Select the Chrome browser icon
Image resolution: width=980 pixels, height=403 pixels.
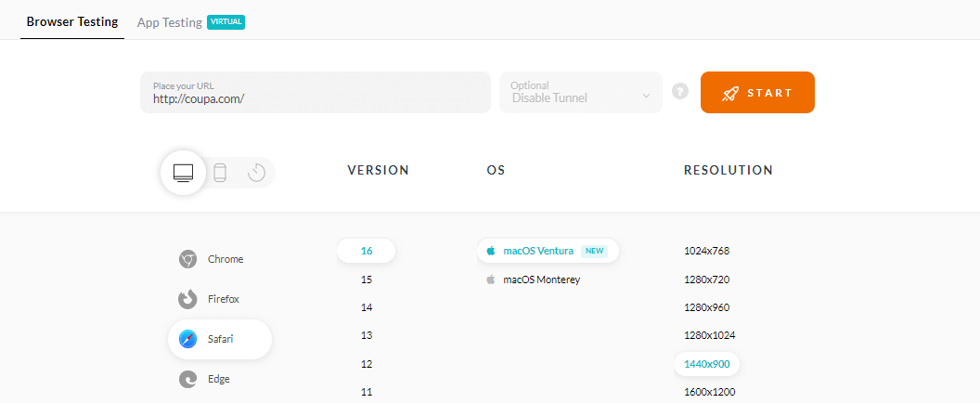pos(187,259)
